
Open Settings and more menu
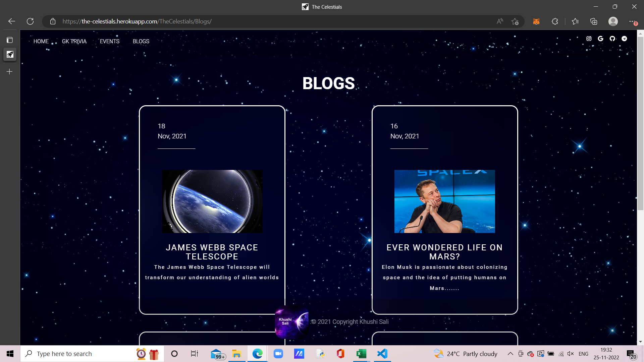632,21
